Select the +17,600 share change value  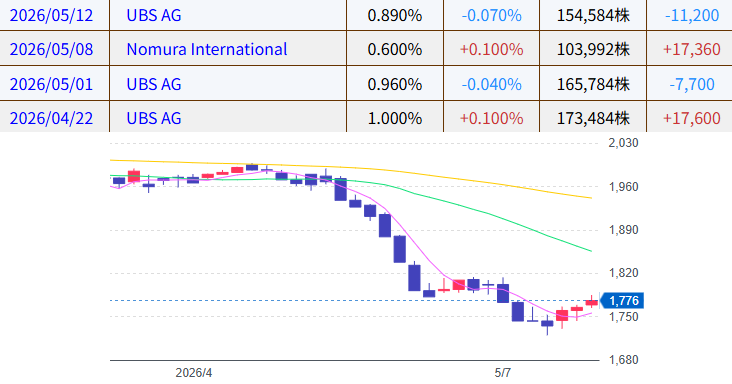692,119
